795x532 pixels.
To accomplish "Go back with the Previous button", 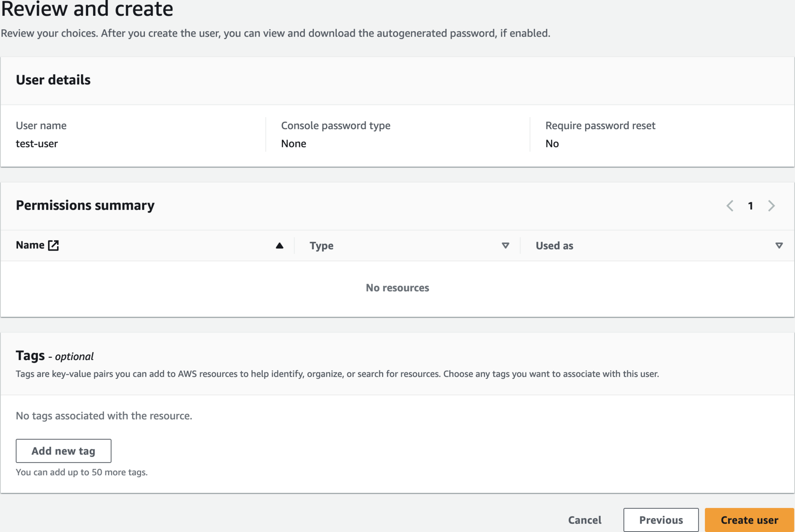I will (x=661, y=520).
